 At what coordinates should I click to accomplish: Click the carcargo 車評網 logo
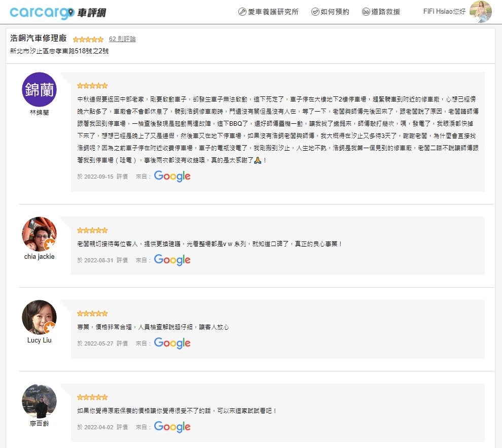pos(58,12)
